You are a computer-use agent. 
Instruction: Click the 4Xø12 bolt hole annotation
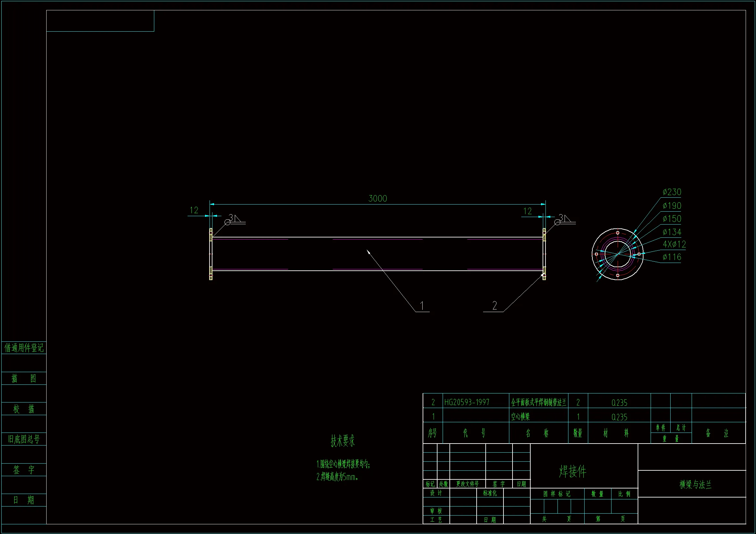pyautogui.click(x=674, y=244)
